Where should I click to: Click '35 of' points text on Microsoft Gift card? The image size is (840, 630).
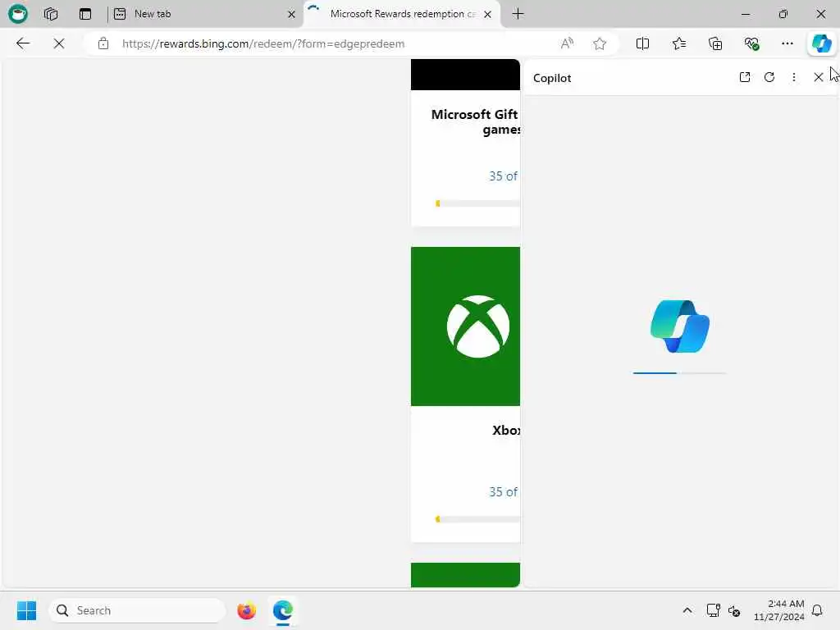[x=504, y=176]
